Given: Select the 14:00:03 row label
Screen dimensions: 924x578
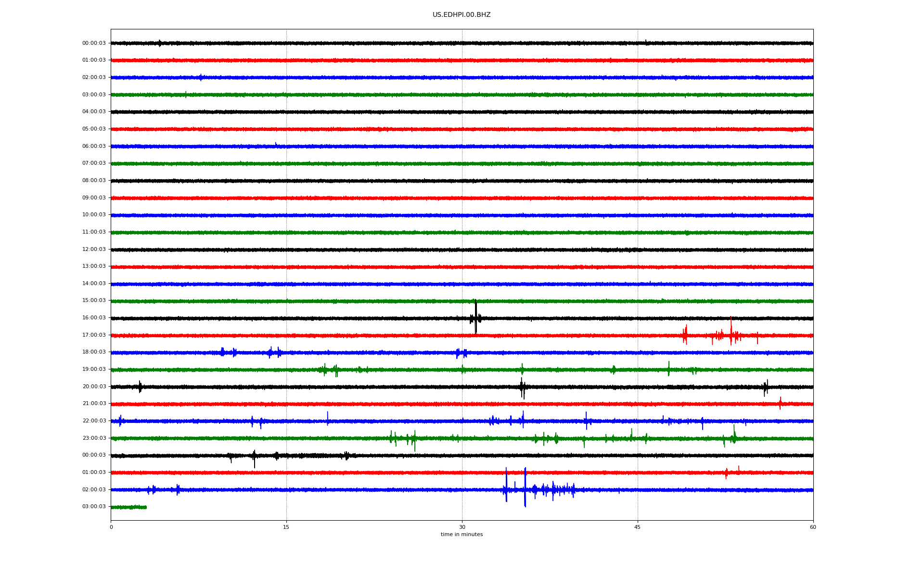Looking at the screenshot, I should tap(94, 284).
